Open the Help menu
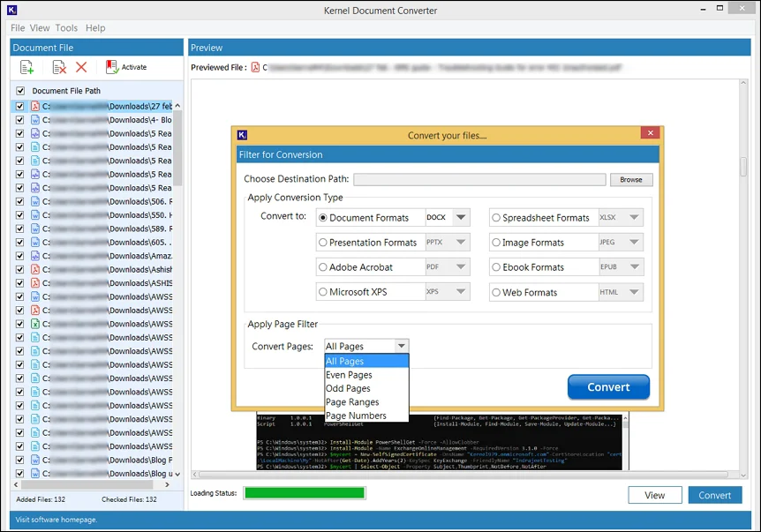This screenshot has height=532, width=761. tap(95, 27)
